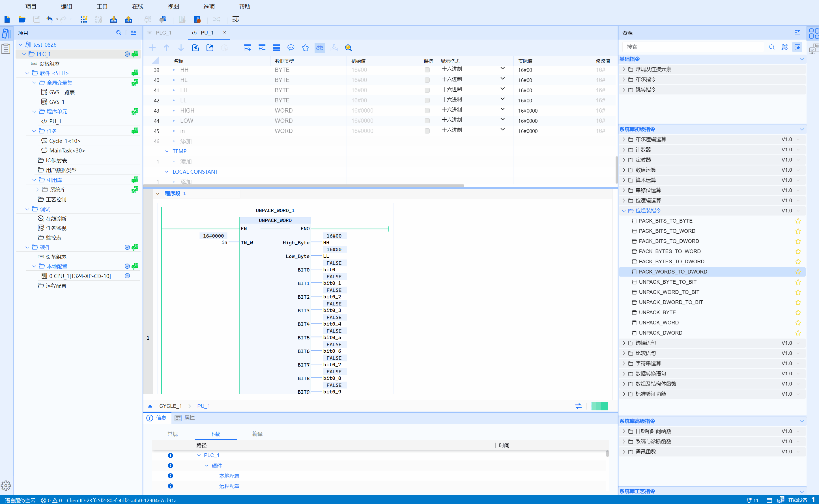The width and height of the screenshot is (819, 504).
Task: Click the glasses monitoring icon in editor toolbar
Action: (319, 48)
